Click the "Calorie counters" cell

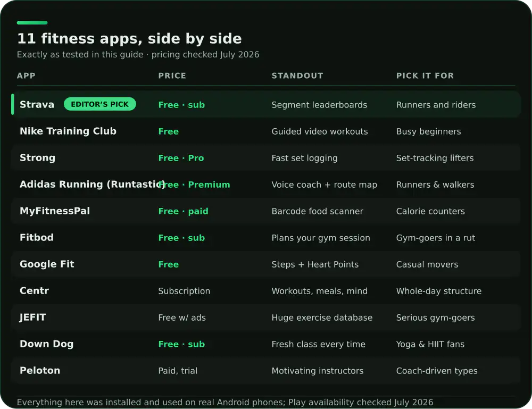click(430, 211)
